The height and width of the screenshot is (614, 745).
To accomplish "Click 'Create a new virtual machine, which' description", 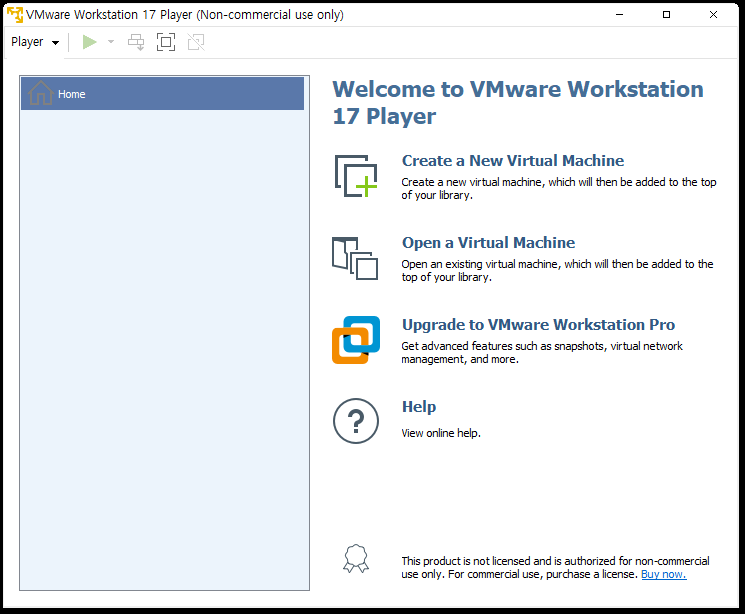I will pos(559,189).
